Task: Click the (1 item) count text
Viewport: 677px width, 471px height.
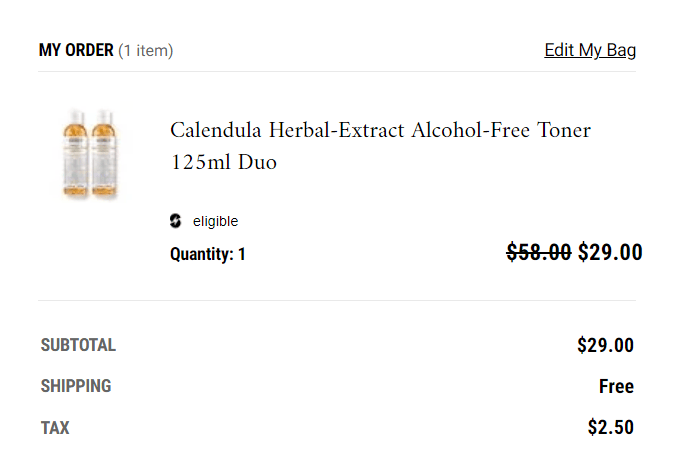Action: click(x=146, y=50)
